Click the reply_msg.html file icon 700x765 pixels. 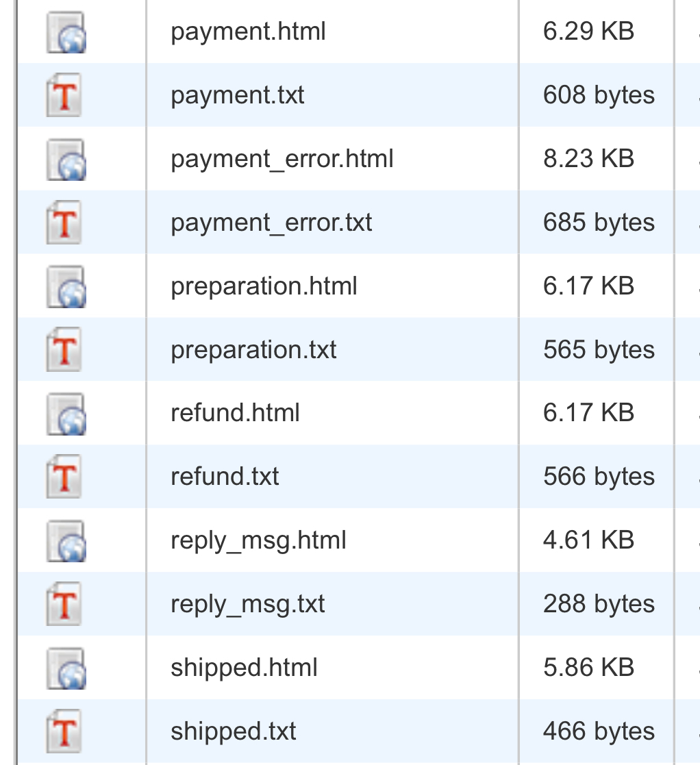coord(66,541)
